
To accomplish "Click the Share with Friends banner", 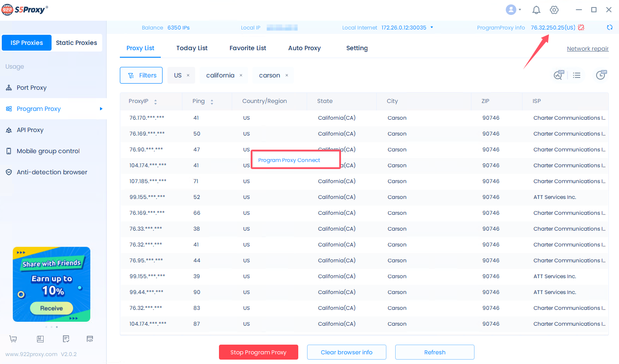I will (x=52, y=284).
